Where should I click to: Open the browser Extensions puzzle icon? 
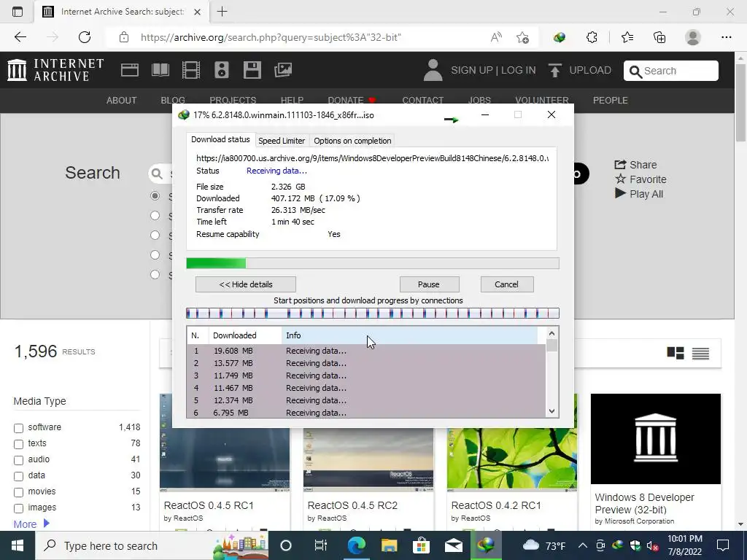(592, 37)
